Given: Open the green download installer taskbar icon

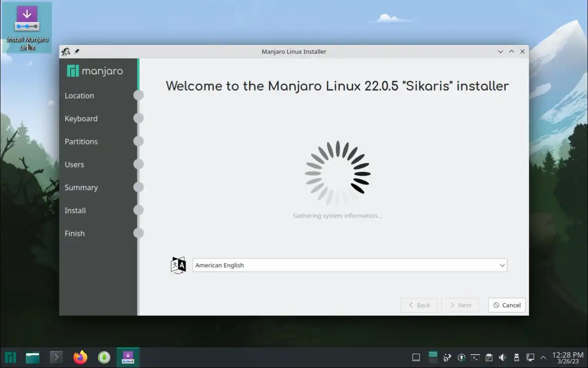Looking at the screenshot, I should click(x=104, y=357).
